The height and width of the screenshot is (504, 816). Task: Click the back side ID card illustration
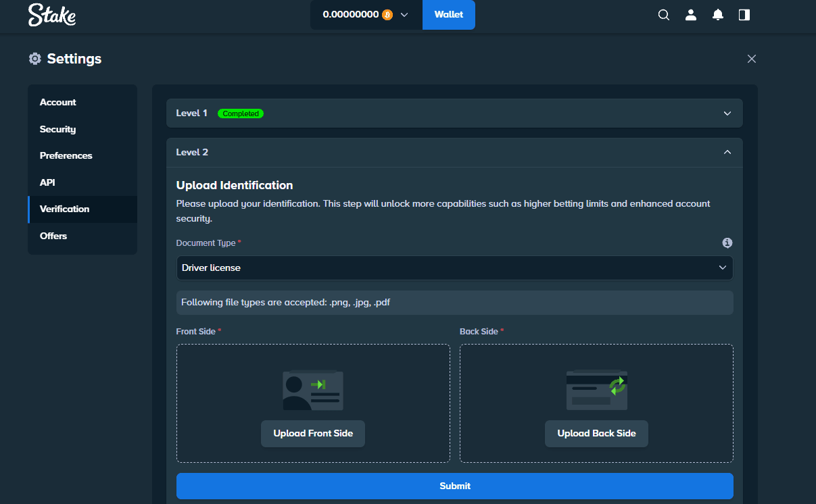[596, 390]
